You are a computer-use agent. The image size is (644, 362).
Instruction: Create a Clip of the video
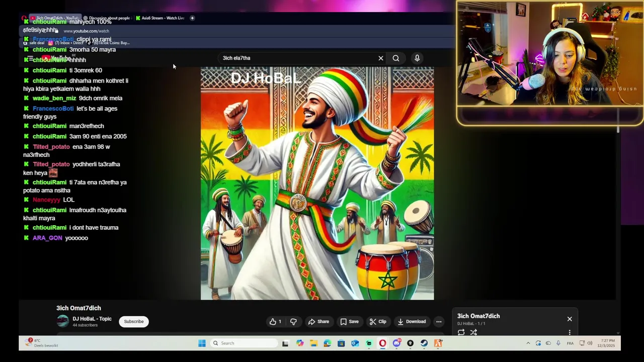click(x=378, y=322)
